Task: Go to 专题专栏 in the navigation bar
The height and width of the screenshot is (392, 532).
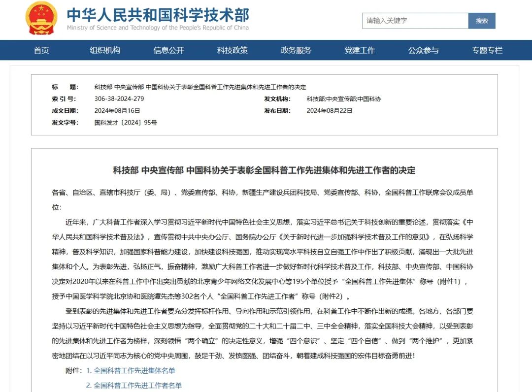Action: [487, 50]
